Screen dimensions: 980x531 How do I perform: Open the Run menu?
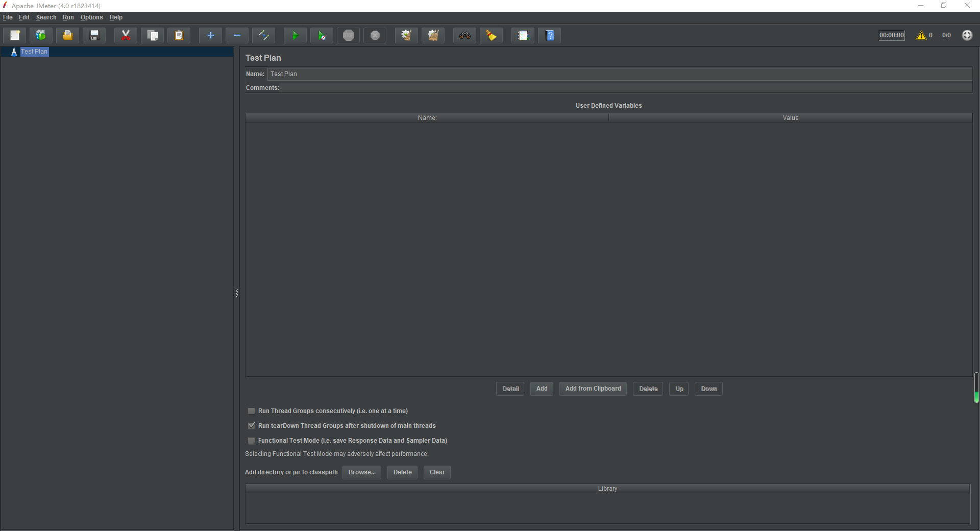68,17
